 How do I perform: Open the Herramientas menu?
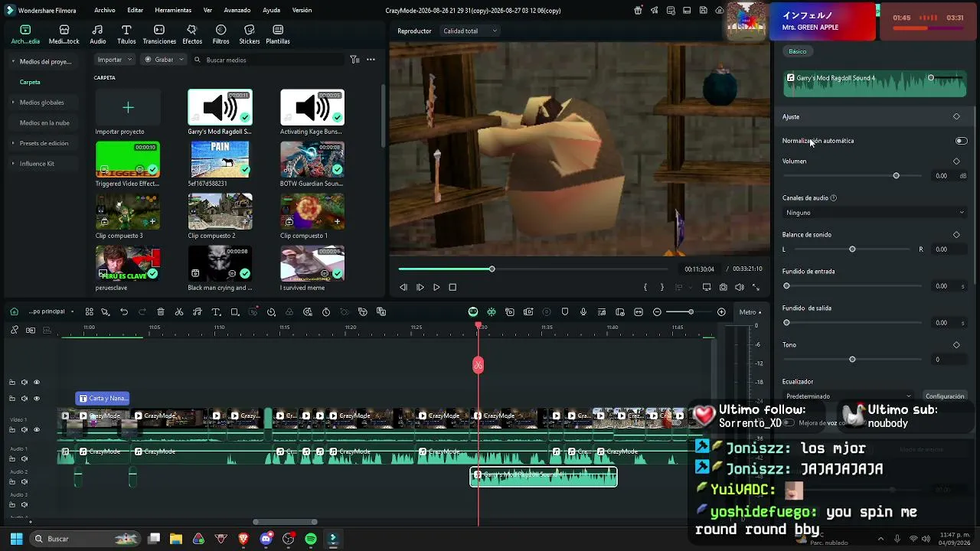click(x=173, y=11)
